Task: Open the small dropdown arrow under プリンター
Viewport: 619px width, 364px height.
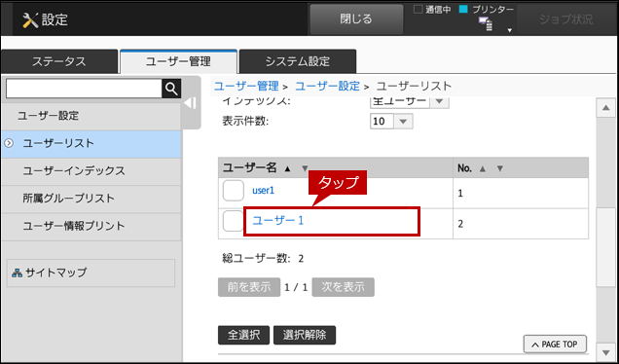Action: click(510, 30)
